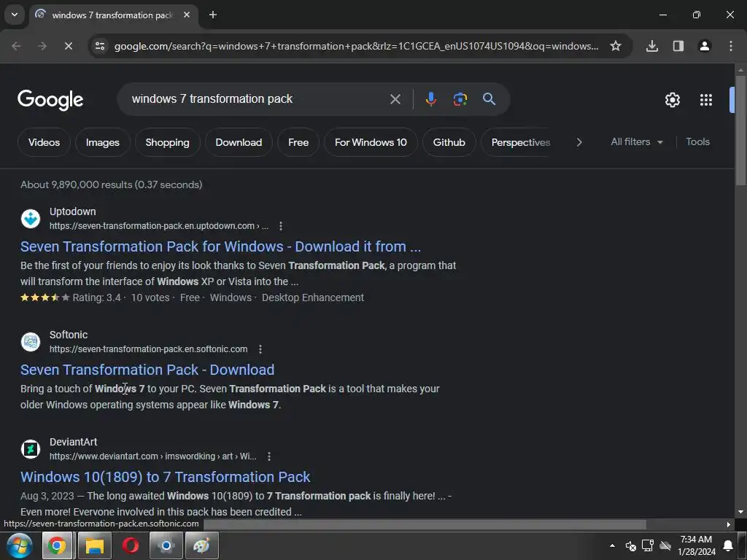This screenshot has height=560, width=747.
Task: Stop loading the page
Action: 68,46
